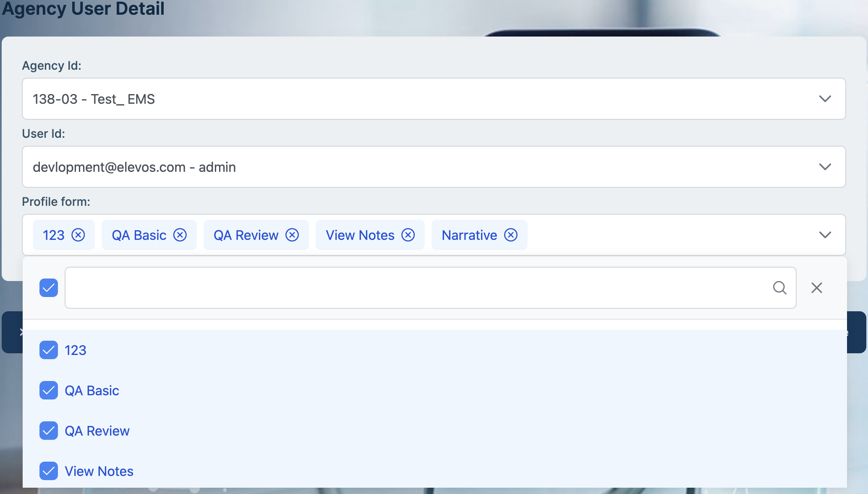Viewport: 868px width, 494px height.
Task: Expand the User Id dropdown chevron
Action: click(x=825, y=167)
